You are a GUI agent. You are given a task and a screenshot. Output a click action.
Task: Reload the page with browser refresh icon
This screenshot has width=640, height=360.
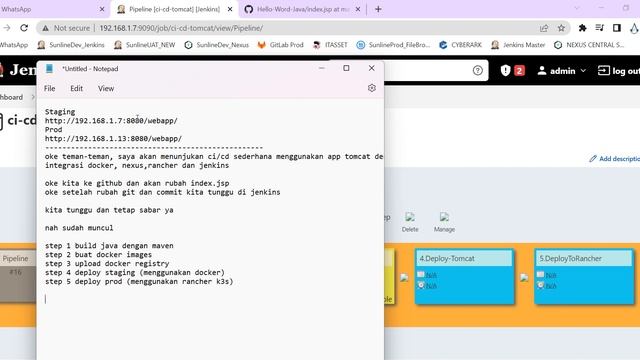pyautogui.click(x=24, y=28)
